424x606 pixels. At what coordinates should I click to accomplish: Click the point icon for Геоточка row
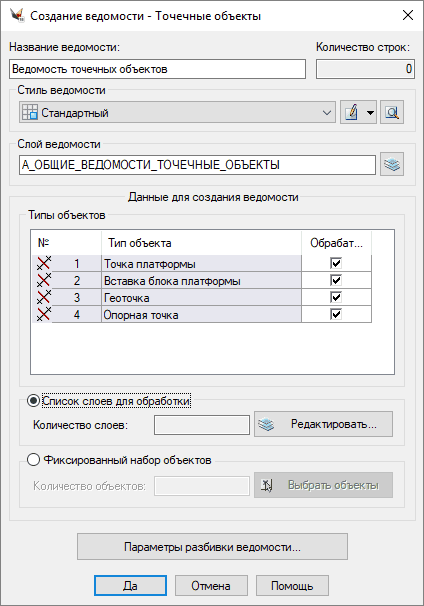click(x=44, y=297)
